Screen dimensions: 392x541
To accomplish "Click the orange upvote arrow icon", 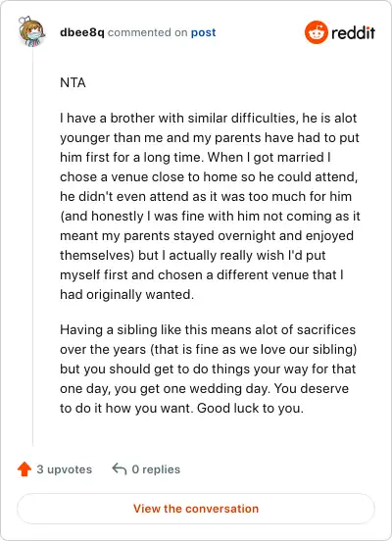I will (24, 469).
